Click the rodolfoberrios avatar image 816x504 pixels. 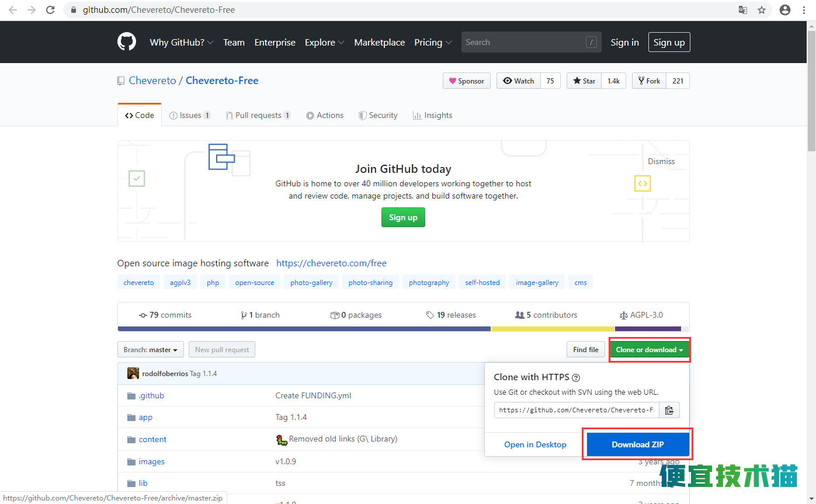133,373
